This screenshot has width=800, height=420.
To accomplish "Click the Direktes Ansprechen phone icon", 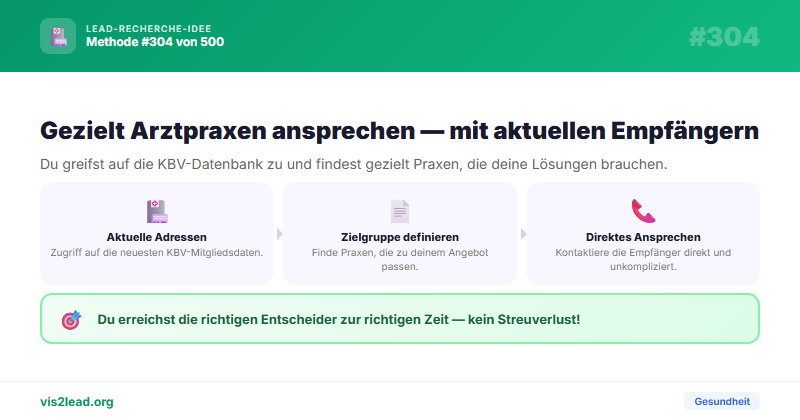I will 643,211.
